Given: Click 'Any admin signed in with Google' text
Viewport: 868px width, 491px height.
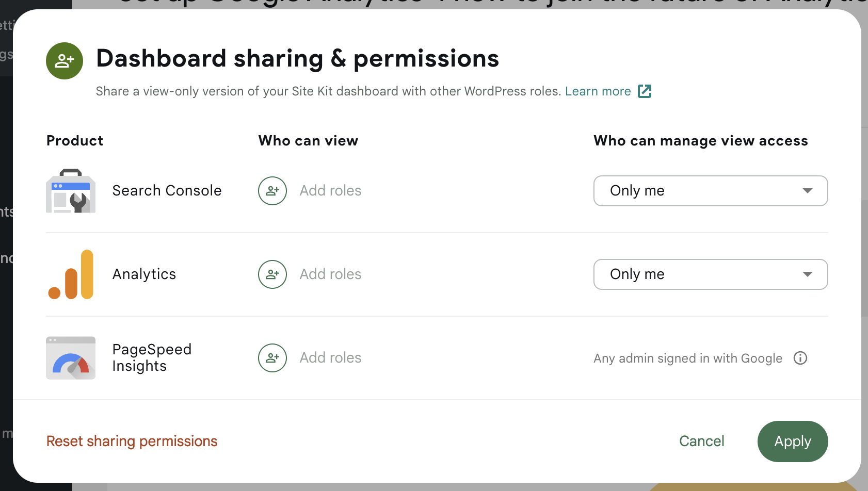Looking at the screenshot, I should [x=688, y=358].
